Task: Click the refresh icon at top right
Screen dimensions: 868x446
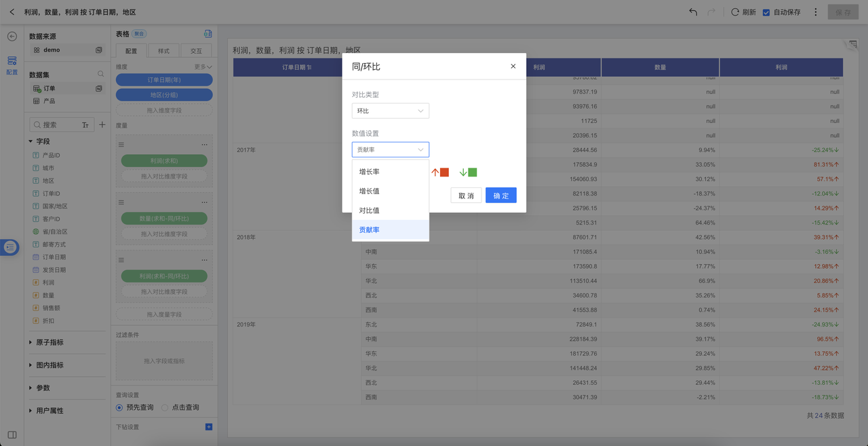Action: [735, 12]
